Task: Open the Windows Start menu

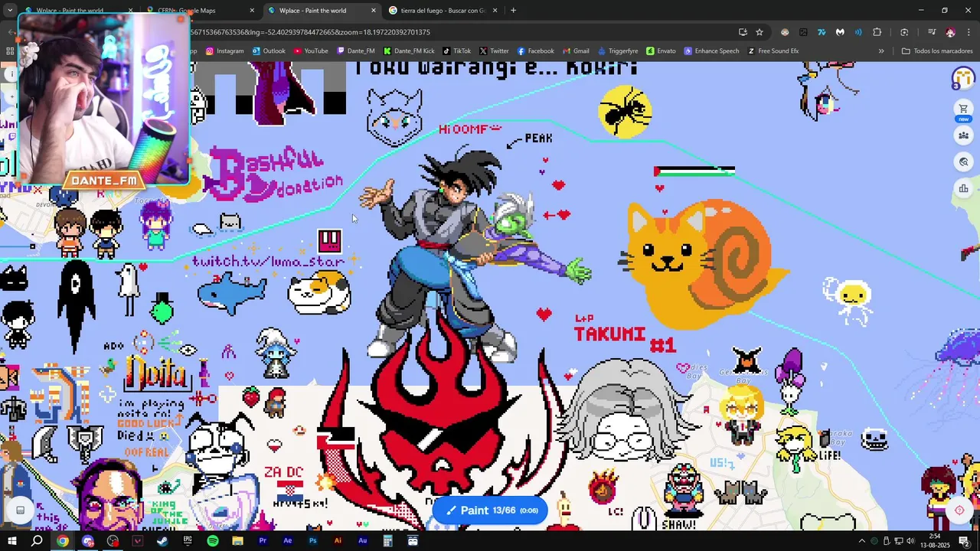Action: (12, 541)
